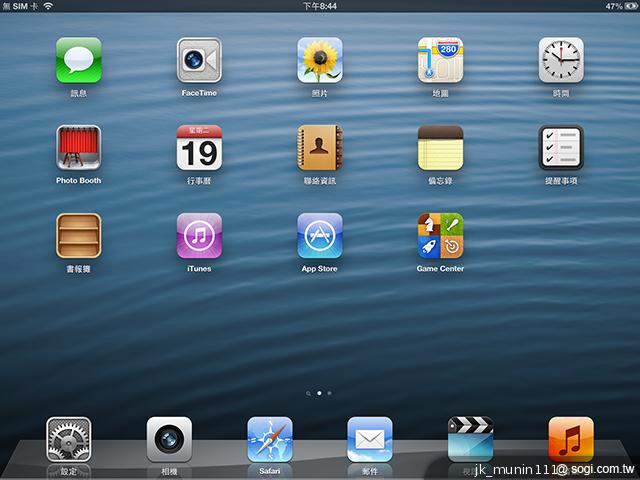Screen dimensions: 640x480
Task: Tap the Spotlight search page indicator
Action: (308, 393)
